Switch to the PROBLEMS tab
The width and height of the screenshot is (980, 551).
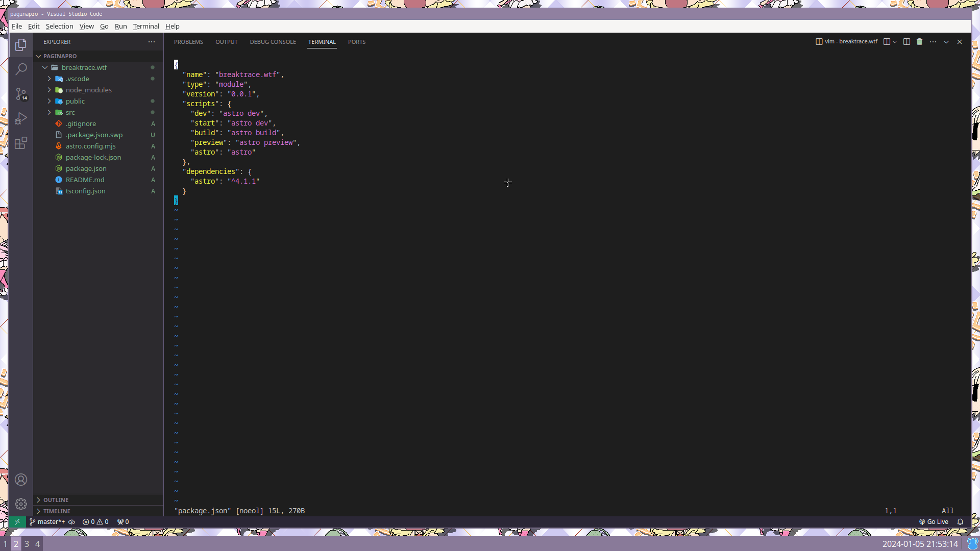[188, 42]
